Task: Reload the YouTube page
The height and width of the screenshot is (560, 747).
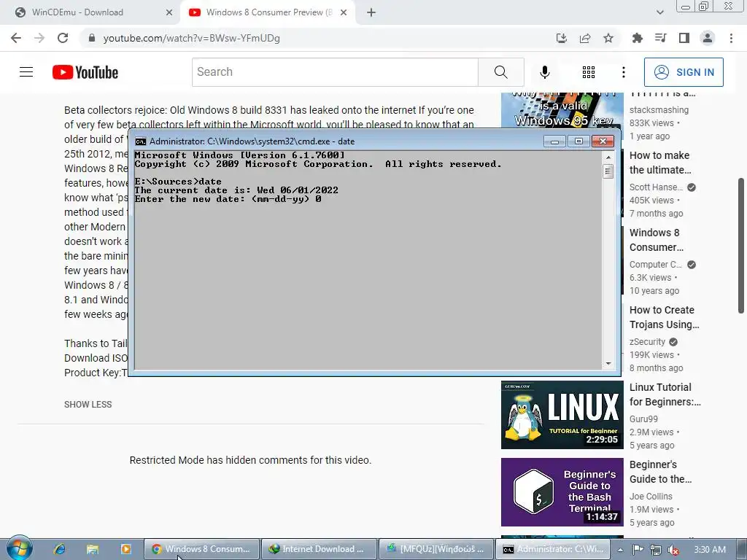Action: pyautogui.click(x=63, y=38)
